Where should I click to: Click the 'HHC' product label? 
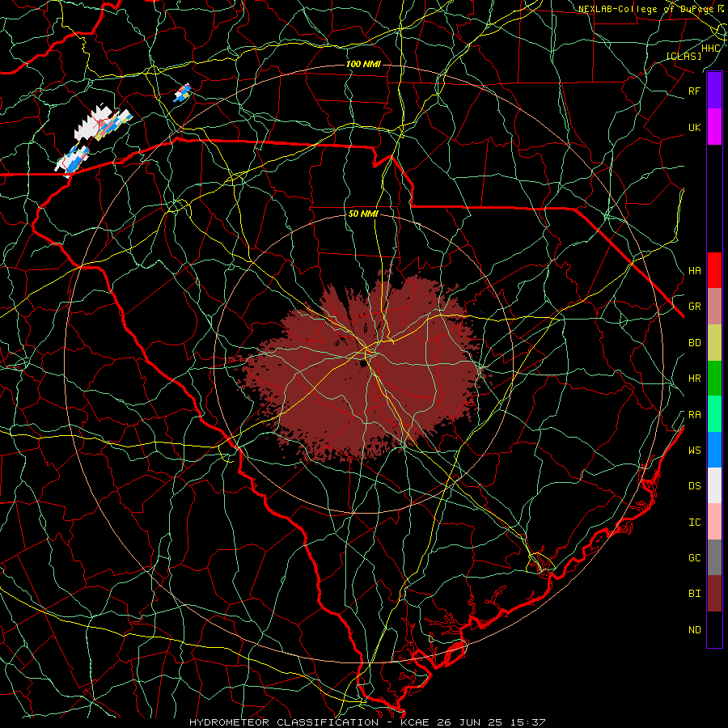[x=711, y=49]
